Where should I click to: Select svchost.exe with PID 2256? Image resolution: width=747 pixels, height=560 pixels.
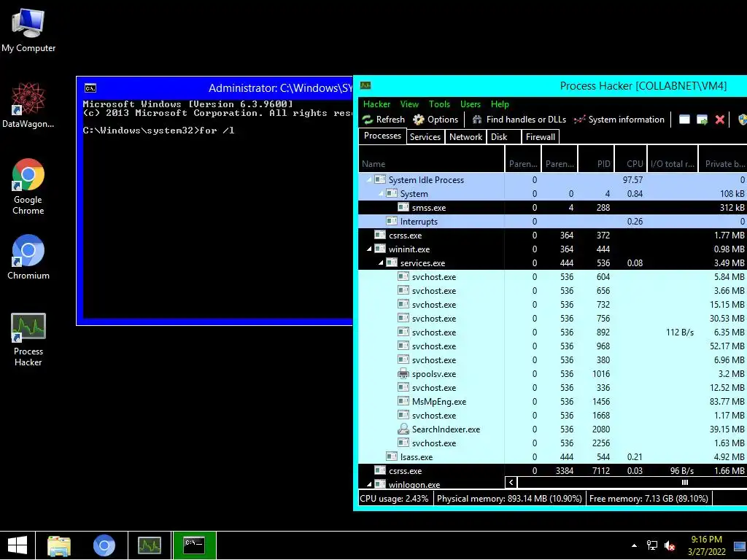[553, 443]
